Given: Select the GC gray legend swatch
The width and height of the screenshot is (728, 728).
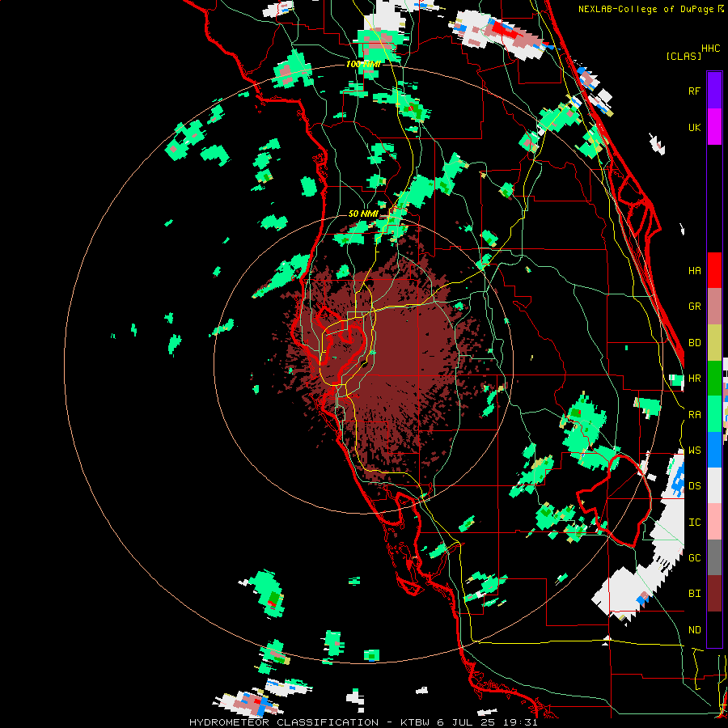Looking at the screenshot, I should tap(714, 557).
